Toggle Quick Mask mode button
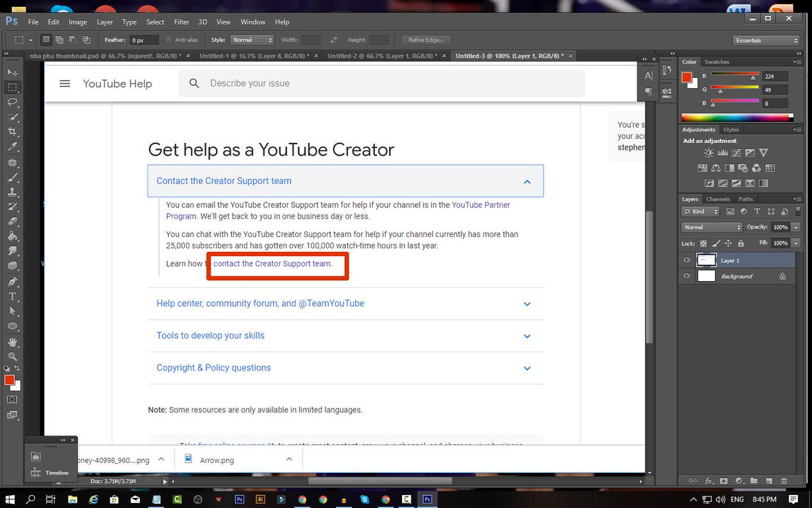 [x=12, y=400]
